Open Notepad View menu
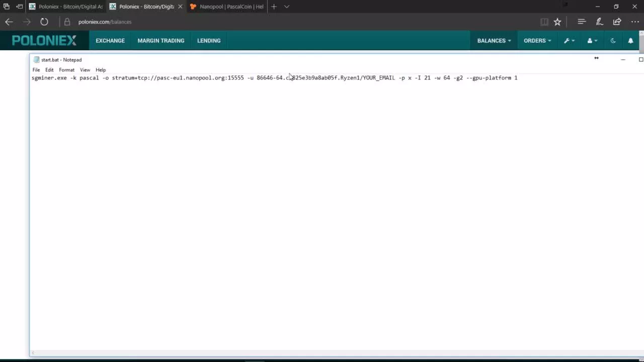Screen dimensions: 644x362 85,70
